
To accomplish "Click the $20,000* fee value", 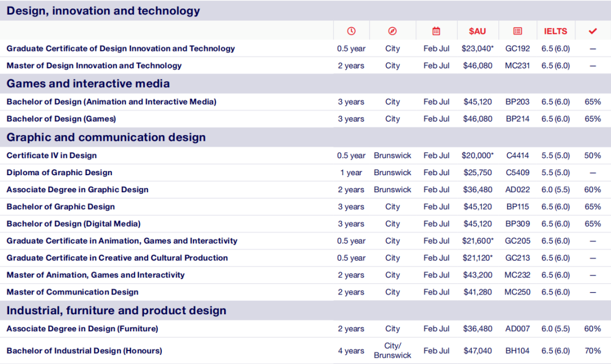I will click(x=477, y=156).
